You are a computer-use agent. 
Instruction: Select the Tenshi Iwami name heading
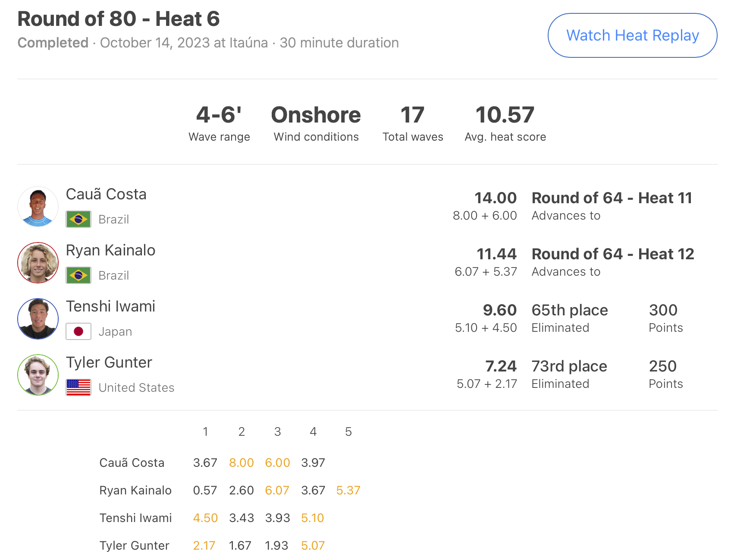[110, 306]
